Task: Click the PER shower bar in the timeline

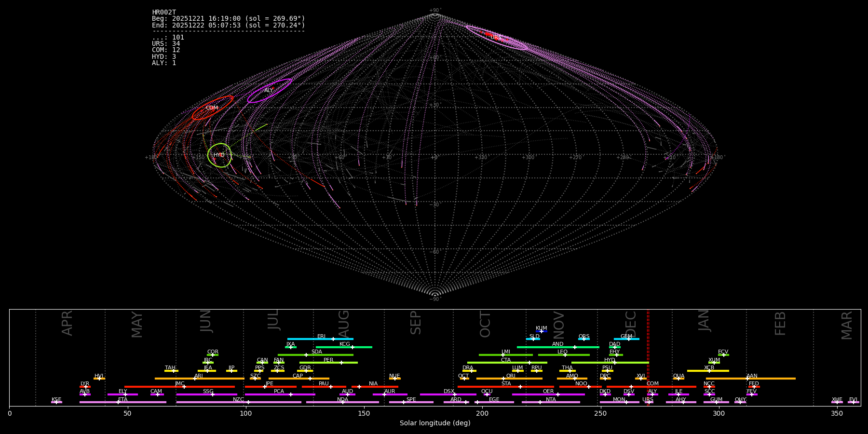Action: 328,363
